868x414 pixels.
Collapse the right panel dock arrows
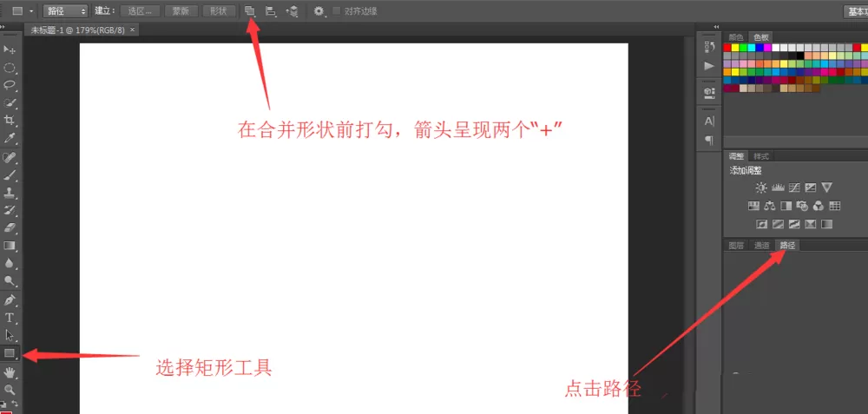716,27
